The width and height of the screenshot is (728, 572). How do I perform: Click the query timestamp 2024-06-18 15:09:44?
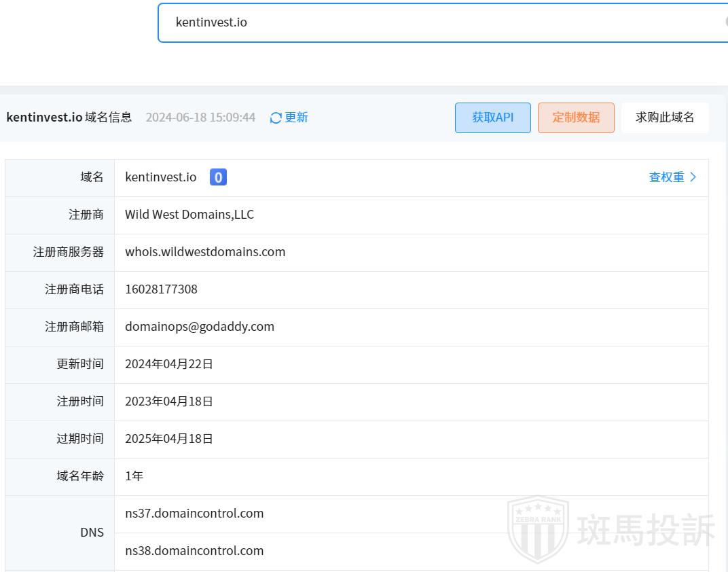(x=200, y=118)
